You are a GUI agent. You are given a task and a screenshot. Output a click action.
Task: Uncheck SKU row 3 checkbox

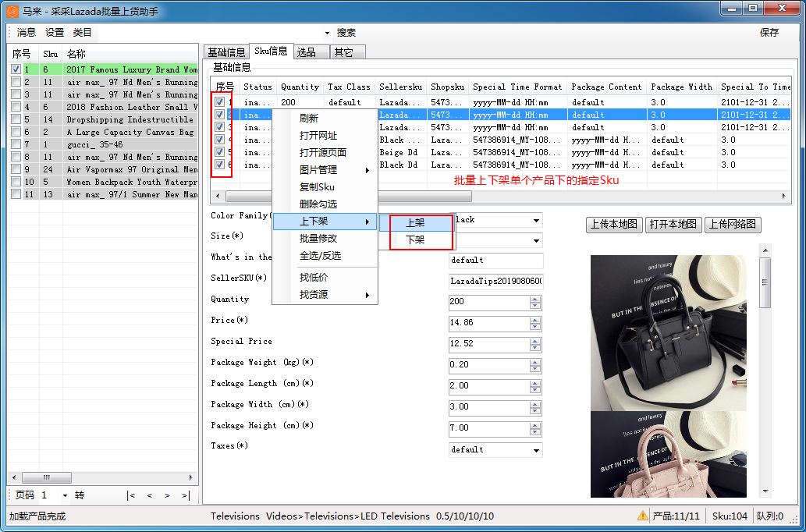(219, 127)
